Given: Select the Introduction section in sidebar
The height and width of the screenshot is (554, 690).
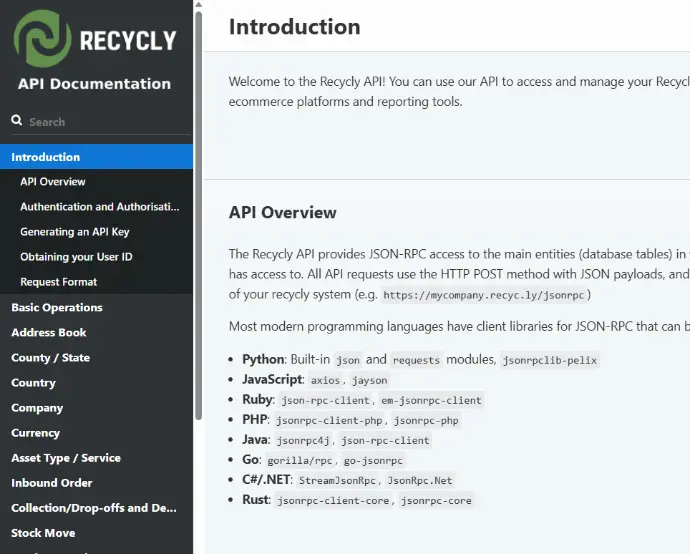Looking at the screenshot, I should point(46,157).
